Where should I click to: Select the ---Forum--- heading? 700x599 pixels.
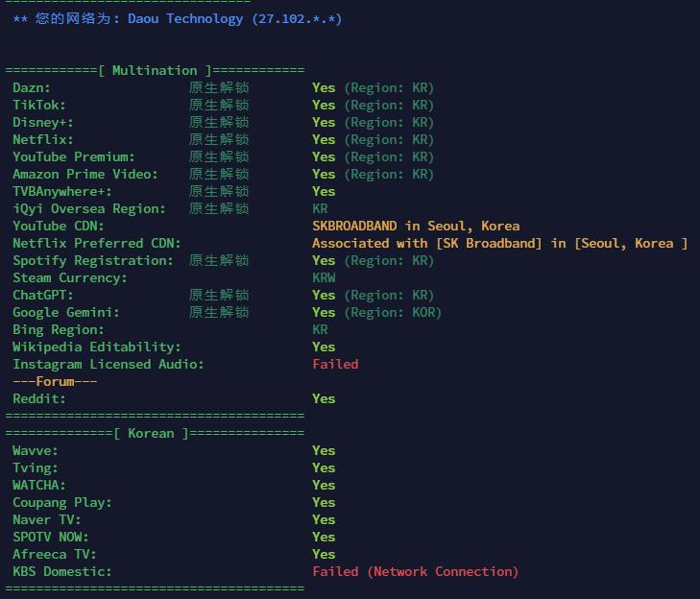[55, 382]
